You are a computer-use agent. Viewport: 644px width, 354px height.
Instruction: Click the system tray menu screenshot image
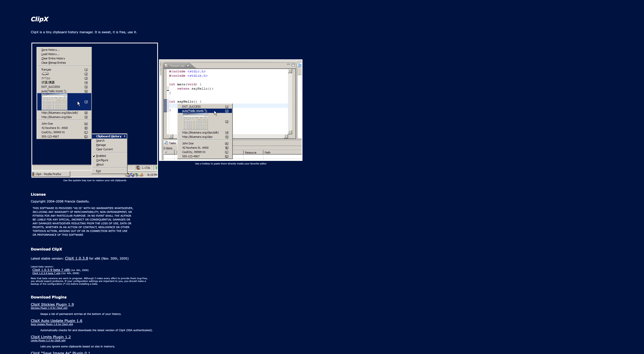(x=95, y=110)
